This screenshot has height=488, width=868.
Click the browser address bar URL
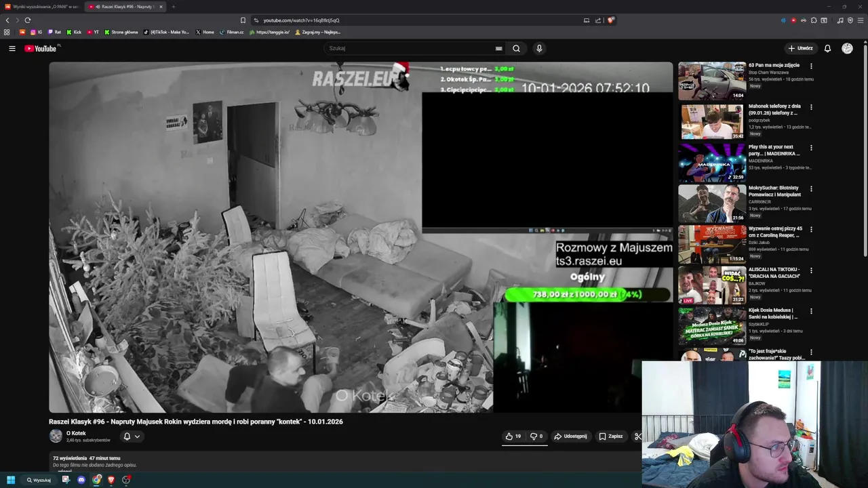[x=302, y=20]
